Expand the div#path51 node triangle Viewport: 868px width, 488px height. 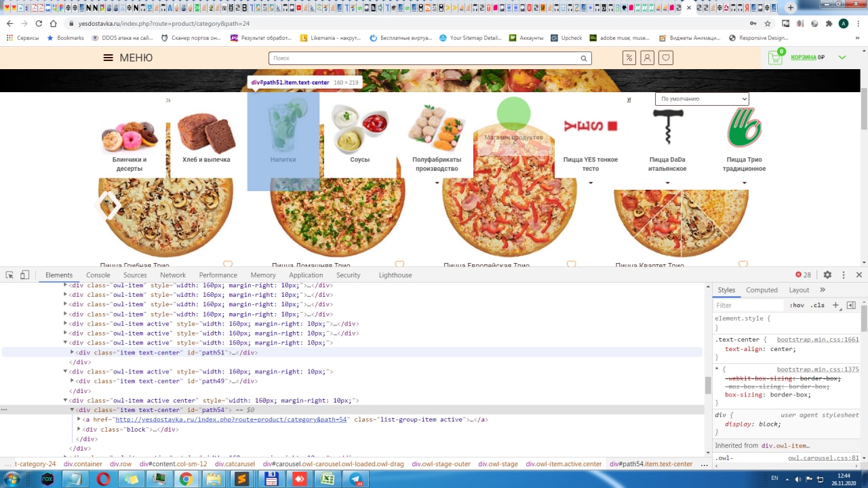point(73,352)
